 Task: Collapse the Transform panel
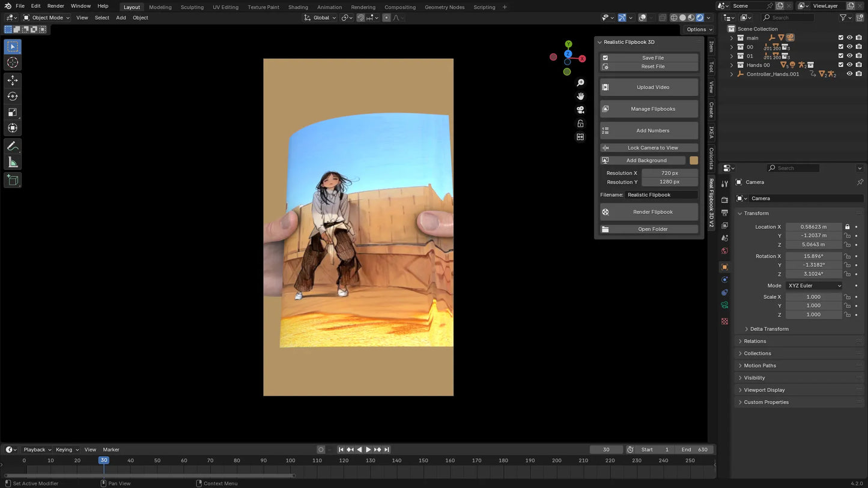point(756,213)
